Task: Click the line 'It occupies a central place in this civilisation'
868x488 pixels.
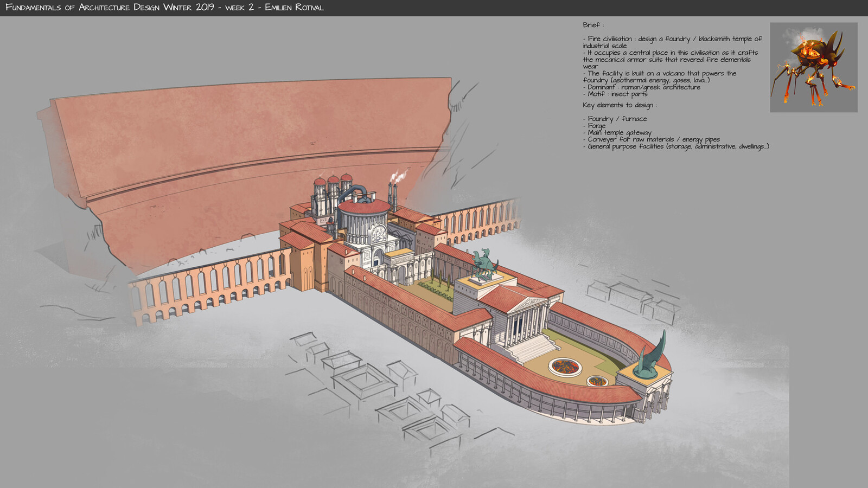Action: click(671, 53)
